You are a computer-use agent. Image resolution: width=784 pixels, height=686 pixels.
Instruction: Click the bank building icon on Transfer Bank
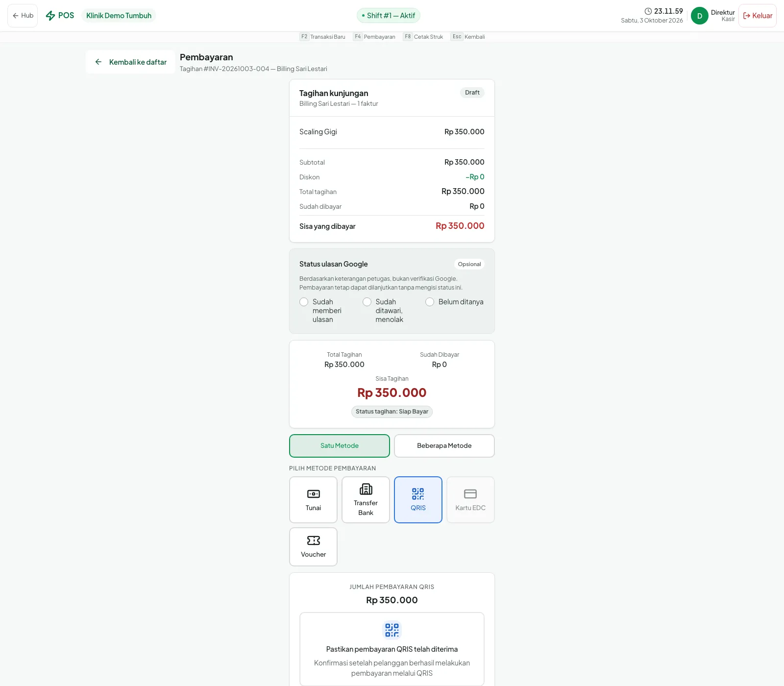click(x=366, y=489)
